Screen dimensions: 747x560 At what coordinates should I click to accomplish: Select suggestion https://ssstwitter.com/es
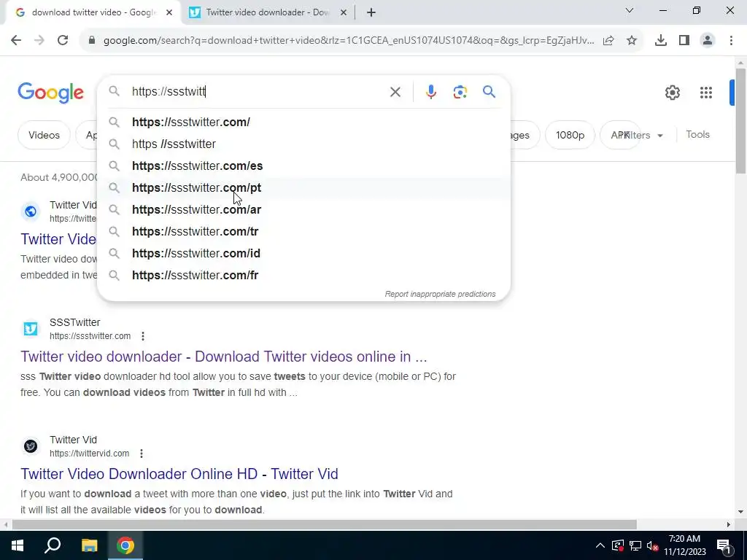pos(303,166)
